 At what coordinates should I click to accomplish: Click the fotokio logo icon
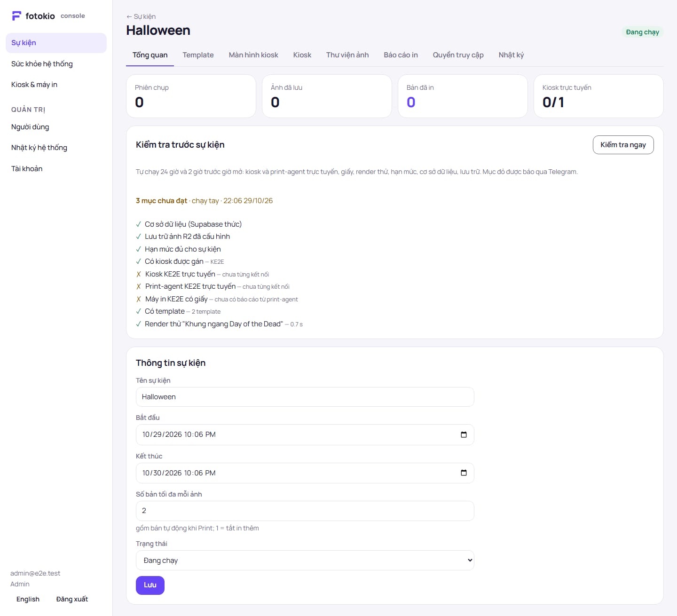(16, 16)
